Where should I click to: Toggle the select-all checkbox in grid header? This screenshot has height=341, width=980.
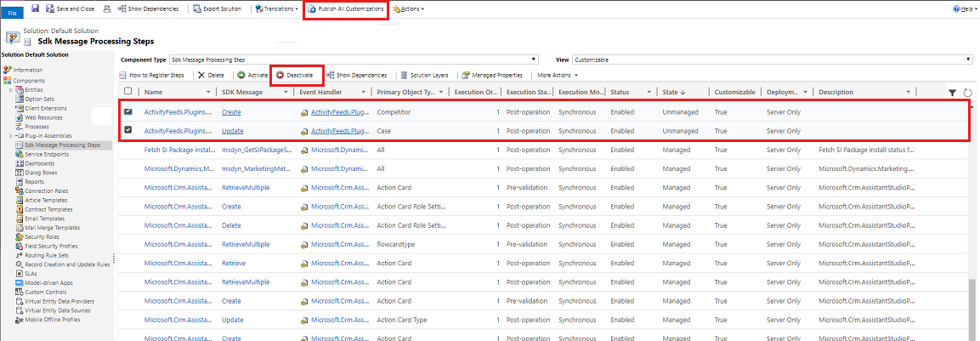point(128,92)
